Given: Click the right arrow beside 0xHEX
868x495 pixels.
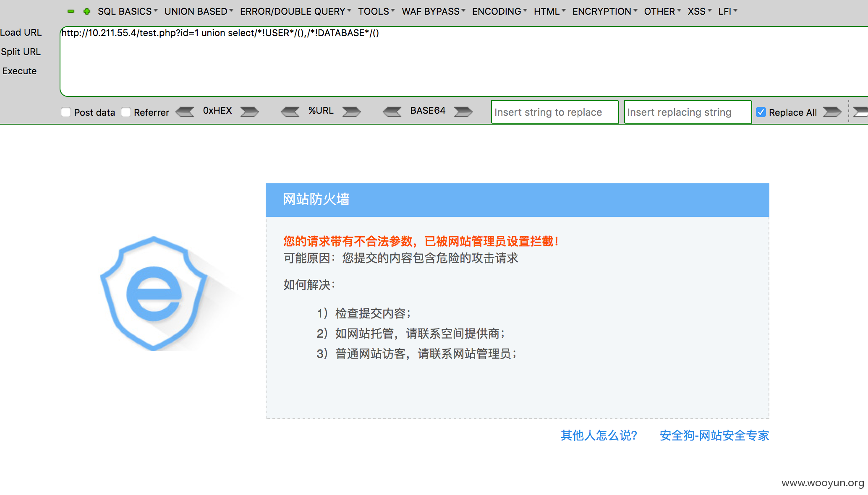Looking at the screenshot, I should (249, 112).
